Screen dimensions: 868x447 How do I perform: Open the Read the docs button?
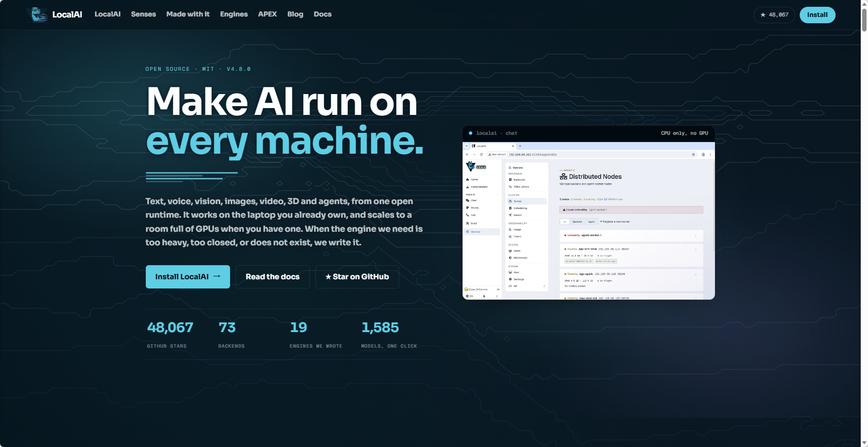pyautogui.click(x=273, y=277)
